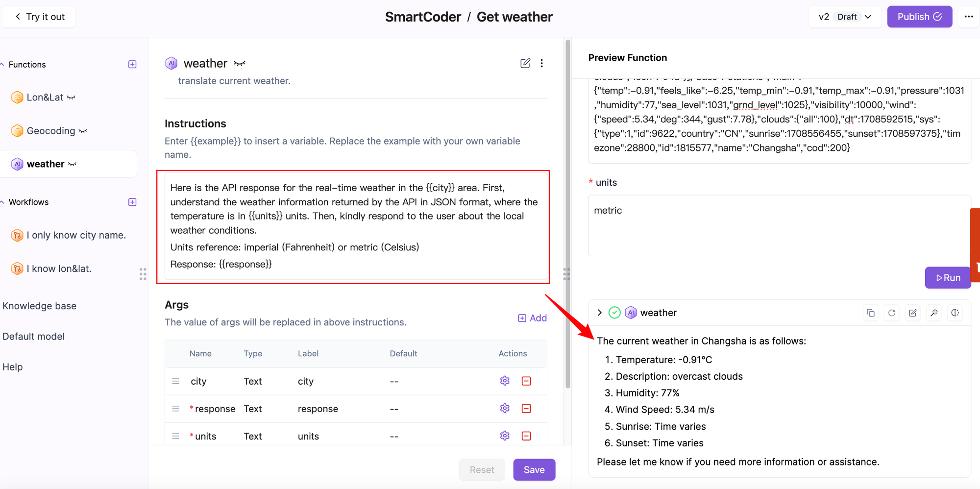The width and height of the screenshot is (980, 489).
Task: Select the Geocoding function
Action: point(50,131)
